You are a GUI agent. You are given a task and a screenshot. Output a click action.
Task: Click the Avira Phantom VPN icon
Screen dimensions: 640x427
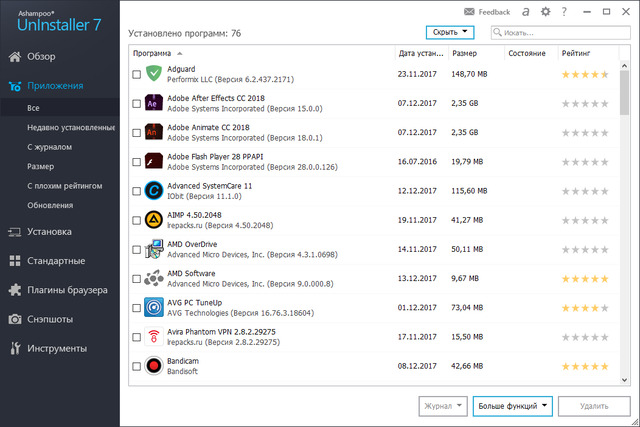click(155, 337)
